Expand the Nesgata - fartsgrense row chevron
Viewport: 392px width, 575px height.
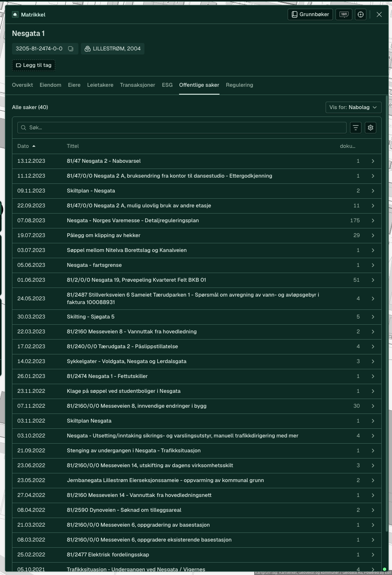pyautogui.click(x=373, y=265)
